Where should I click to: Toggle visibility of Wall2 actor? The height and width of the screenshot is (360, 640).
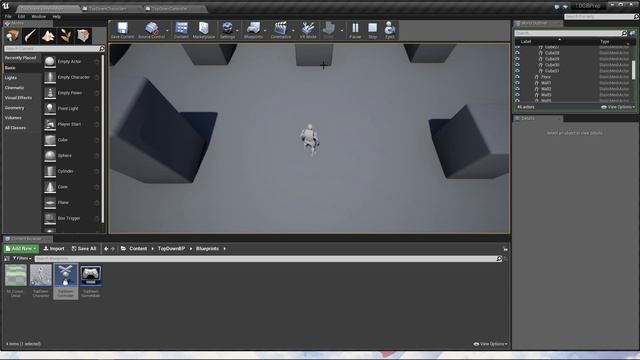(x=517, y=89)
